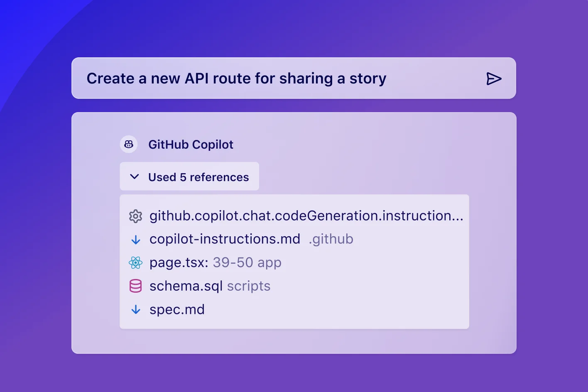Screen dimensions: 588x392
Task: Open the page.tsx: 39-50 reference
Action: coord(216,262)
